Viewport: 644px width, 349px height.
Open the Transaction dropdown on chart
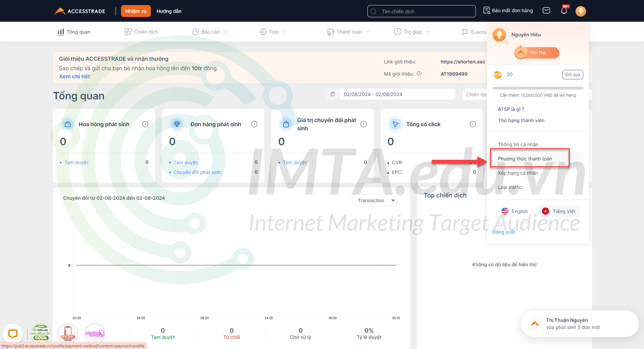[x=374, y=200]
